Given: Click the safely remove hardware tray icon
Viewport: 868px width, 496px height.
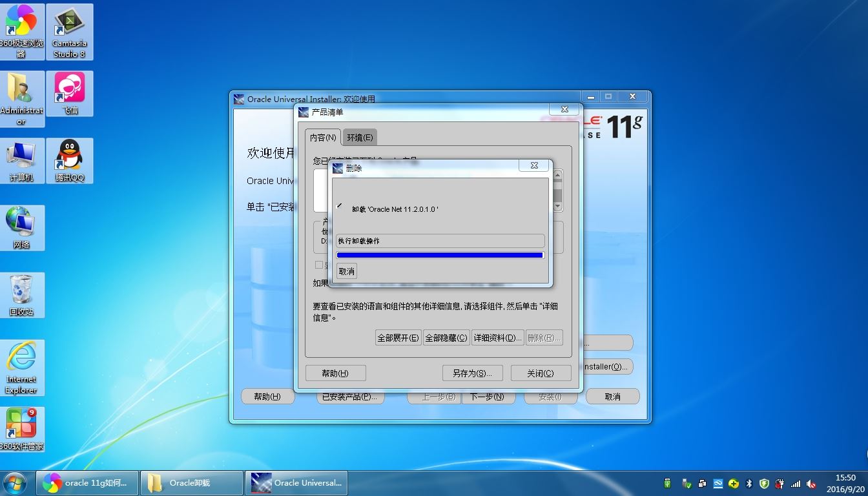Looking at the screenshot, I should coord(687,483).
